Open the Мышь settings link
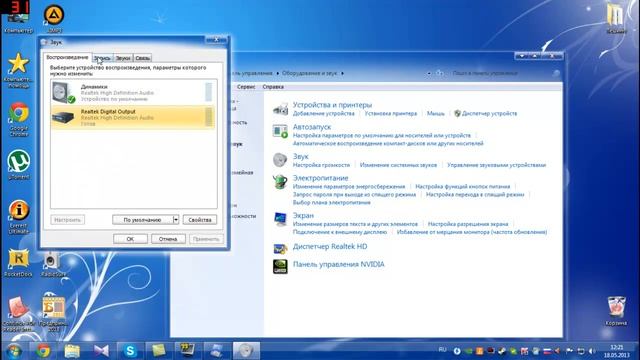640x360 pixels. point(436,113)
